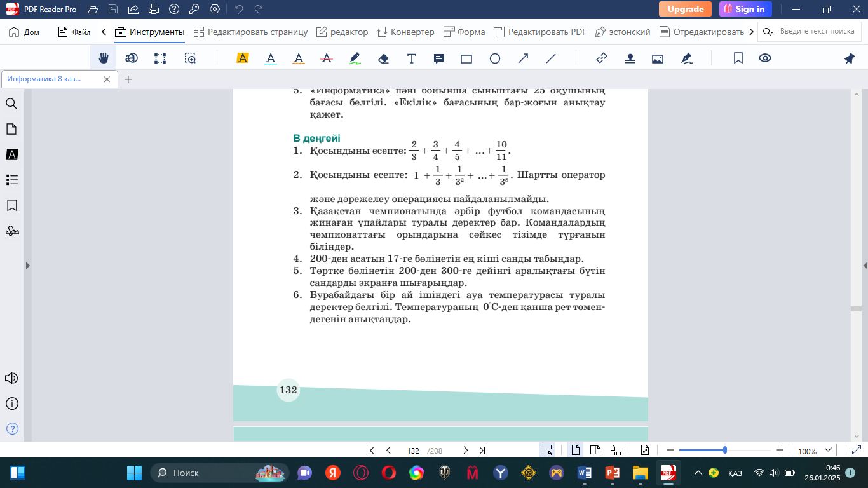This screenshot has width=868, height=488.
Task: Select the Hand pan tool
Action: click(104, 58)
